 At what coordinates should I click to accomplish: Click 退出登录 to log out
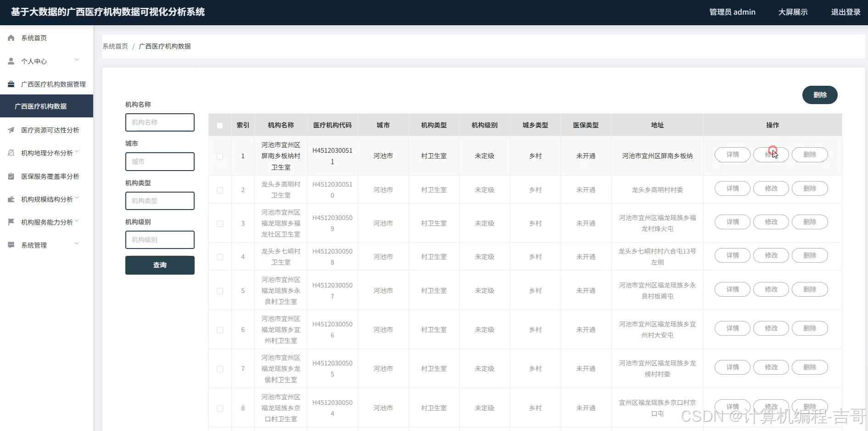tap(846, 12)
